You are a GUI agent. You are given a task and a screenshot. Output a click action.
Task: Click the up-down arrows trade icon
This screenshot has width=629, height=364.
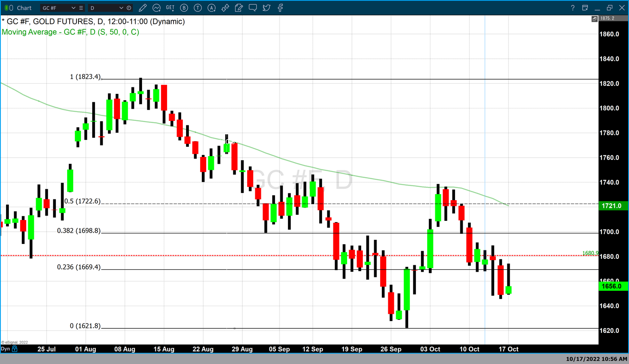(225, 8)
